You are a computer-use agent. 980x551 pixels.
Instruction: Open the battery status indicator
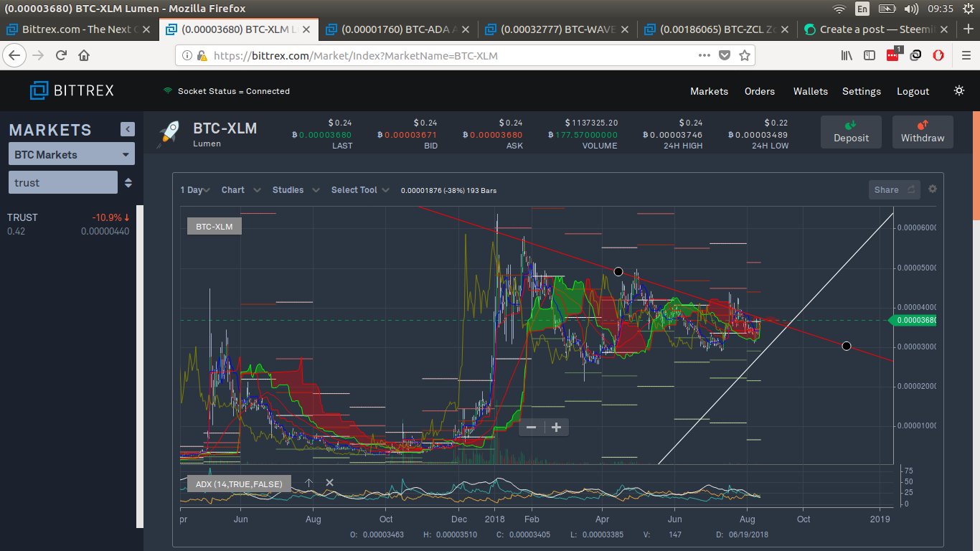[887, 9]
